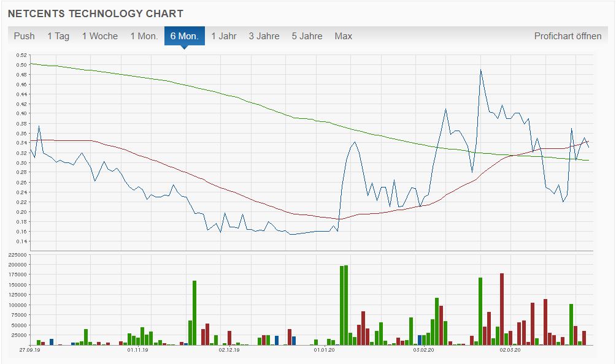Open the 5 Jahre chart range

(307, 36)
